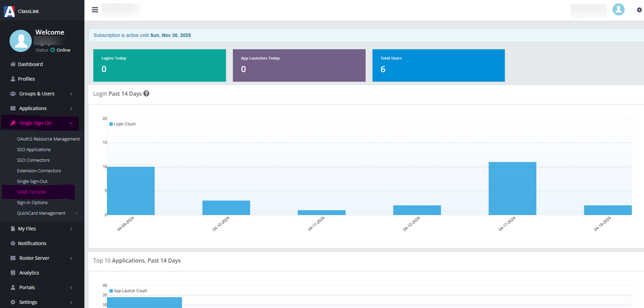Screen dimensions: 644x308
Task: Open SSO Connectors submenu item
Action: 33,160
